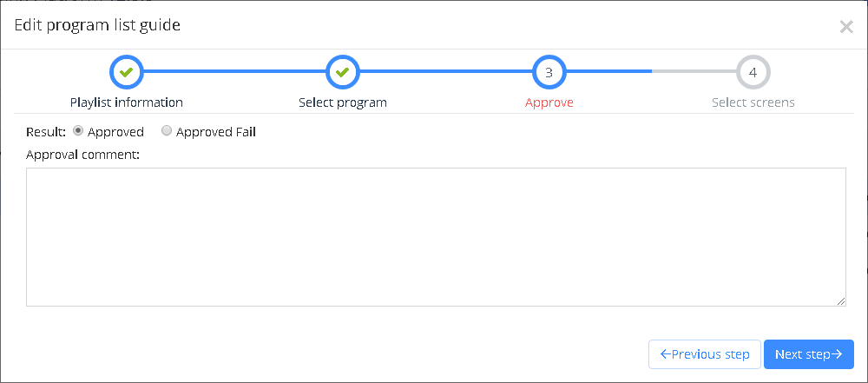Go to the Select program step label

pyautogui.click(x=343, y=102)
